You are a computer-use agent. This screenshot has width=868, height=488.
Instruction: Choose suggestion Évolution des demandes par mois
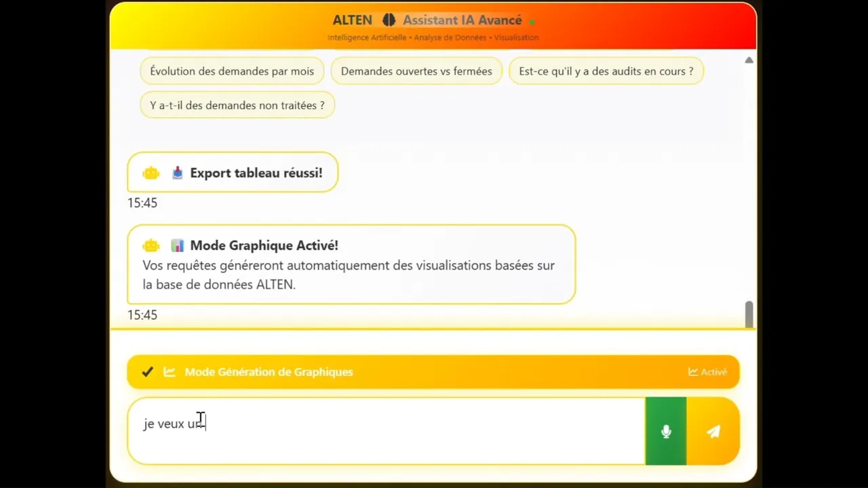pos(232,71)
